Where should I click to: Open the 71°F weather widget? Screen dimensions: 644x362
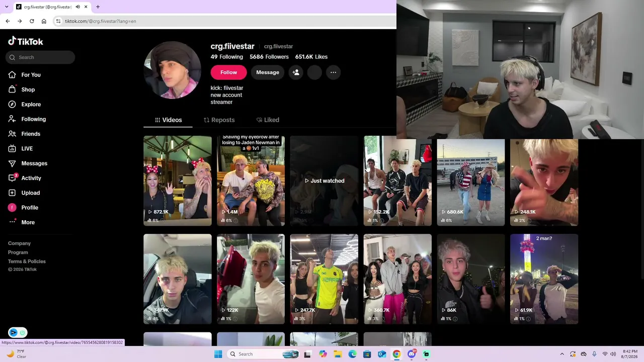[x=16, y=354]
